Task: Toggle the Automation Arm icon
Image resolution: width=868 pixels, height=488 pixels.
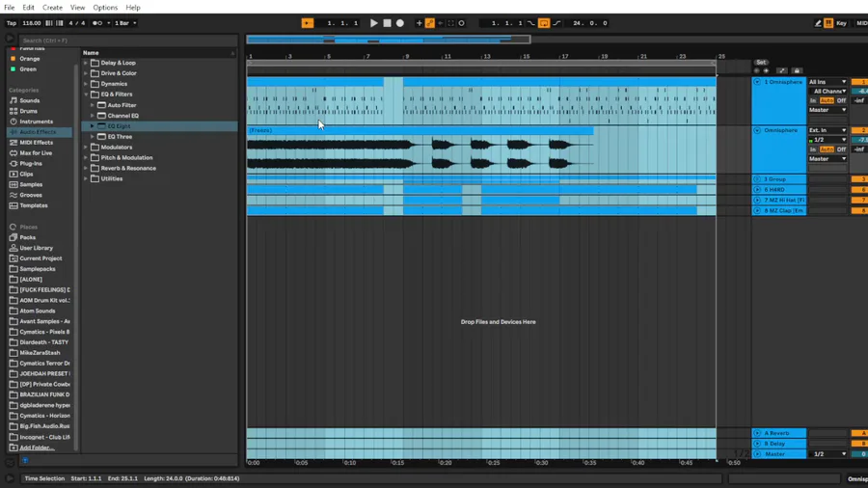Action: coord(429,23)
